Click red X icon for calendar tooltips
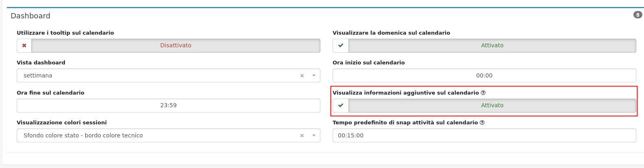Image resolution: width=644 pixels, height=168 pixels. pos(24,46)
